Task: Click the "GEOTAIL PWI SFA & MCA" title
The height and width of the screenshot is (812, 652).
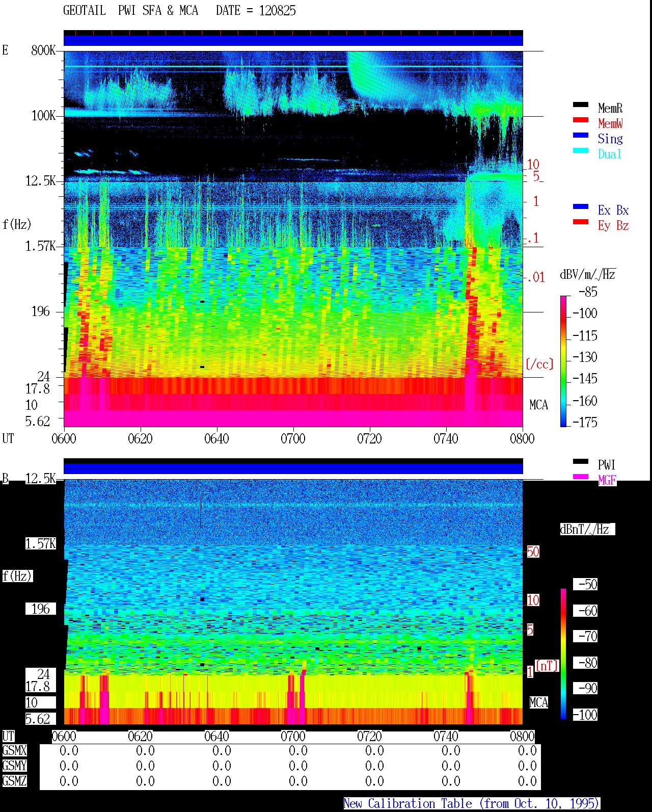Action: pyautogui.click(x=130, y=11)
